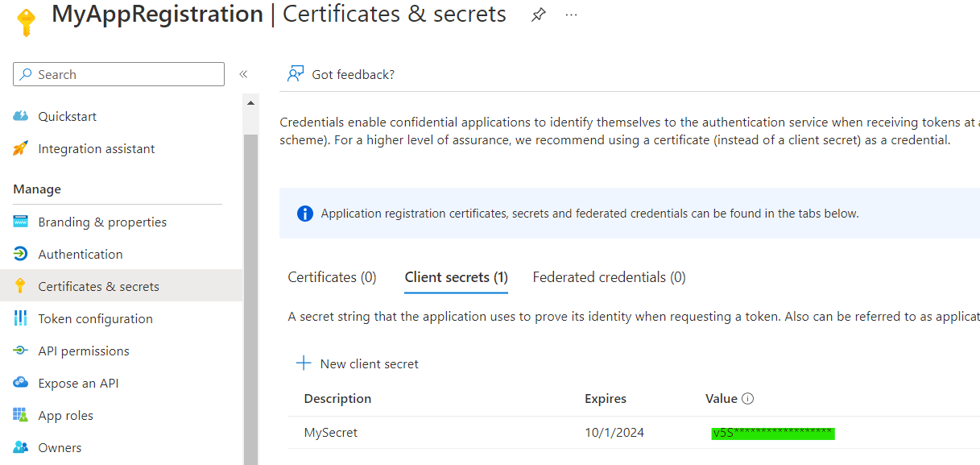
Task: Switch to the Certificates (0) tab
Action: point(332,276)
